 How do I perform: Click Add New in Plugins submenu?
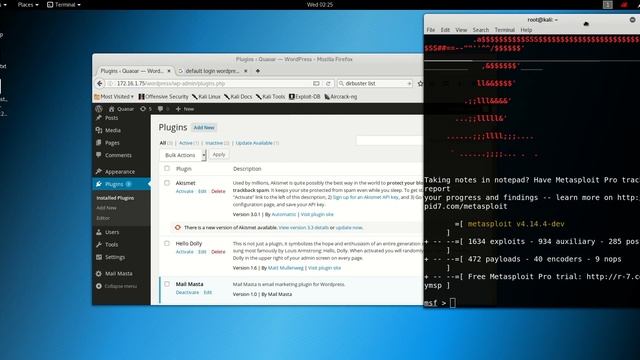pyautogui.click(x=107, y=208)
